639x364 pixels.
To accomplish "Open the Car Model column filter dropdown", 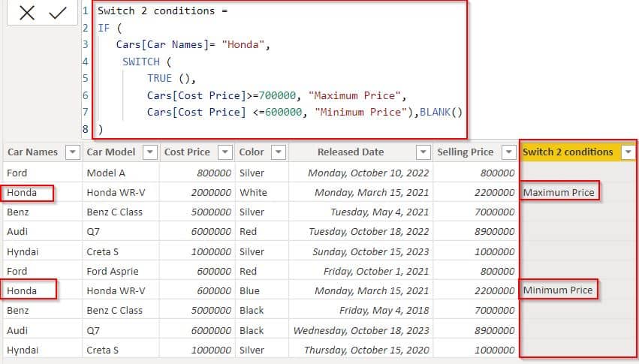I will pos(150,152).
